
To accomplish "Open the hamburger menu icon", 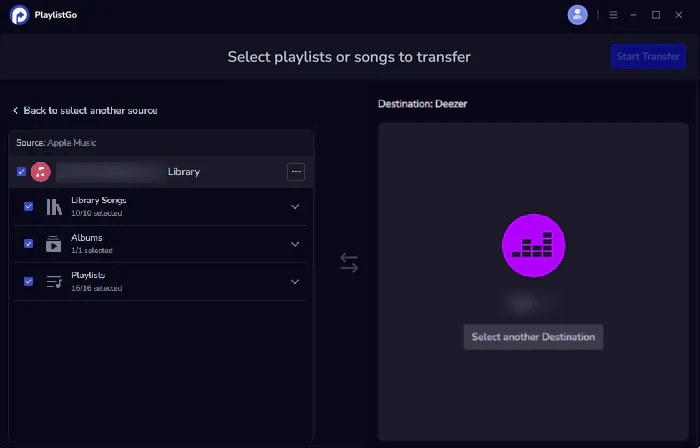I will [x=613, y=15].
